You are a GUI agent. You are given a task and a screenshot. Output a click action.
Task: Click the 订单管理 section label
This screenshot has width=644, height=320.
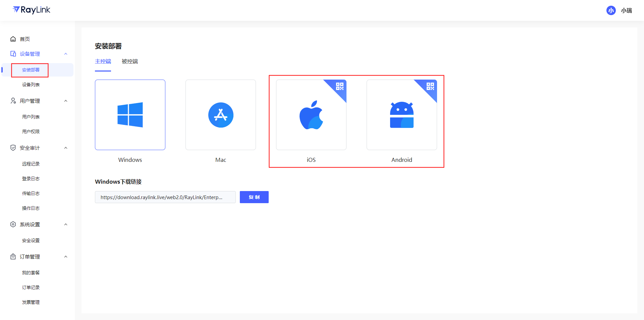[x=30, y=257]
